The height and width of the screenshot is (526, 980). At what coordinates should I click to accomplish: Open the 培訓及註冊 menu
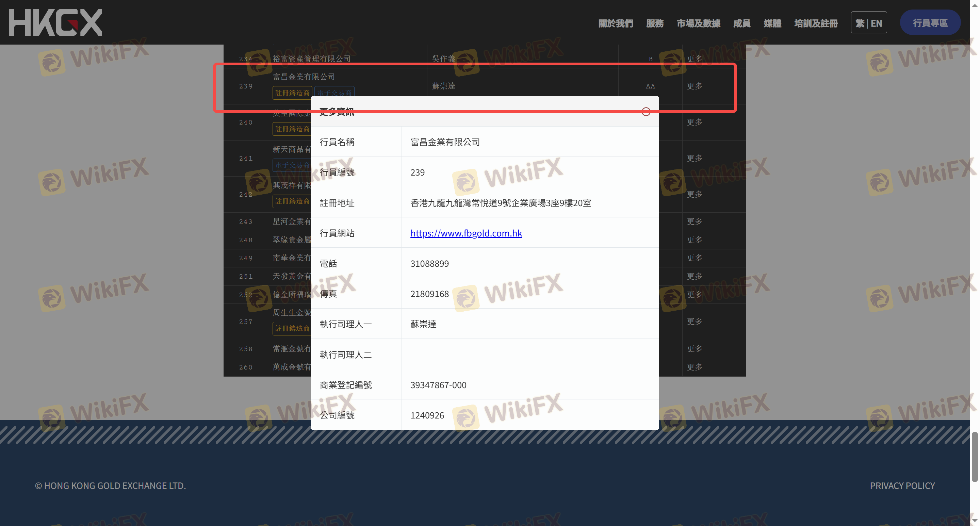click(816, 23)
